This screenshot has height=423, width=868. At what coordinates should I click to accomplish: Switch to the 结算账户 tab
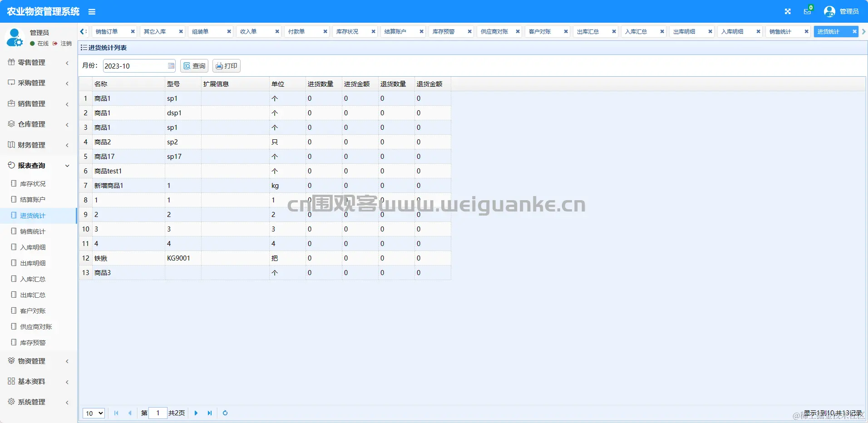[x=395, y=31]
